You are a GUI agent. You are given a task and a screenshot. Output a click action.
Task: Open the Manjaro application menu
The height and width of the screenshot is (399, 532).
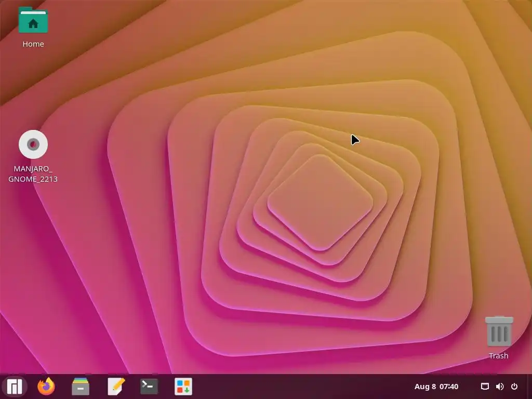[14, 387]
